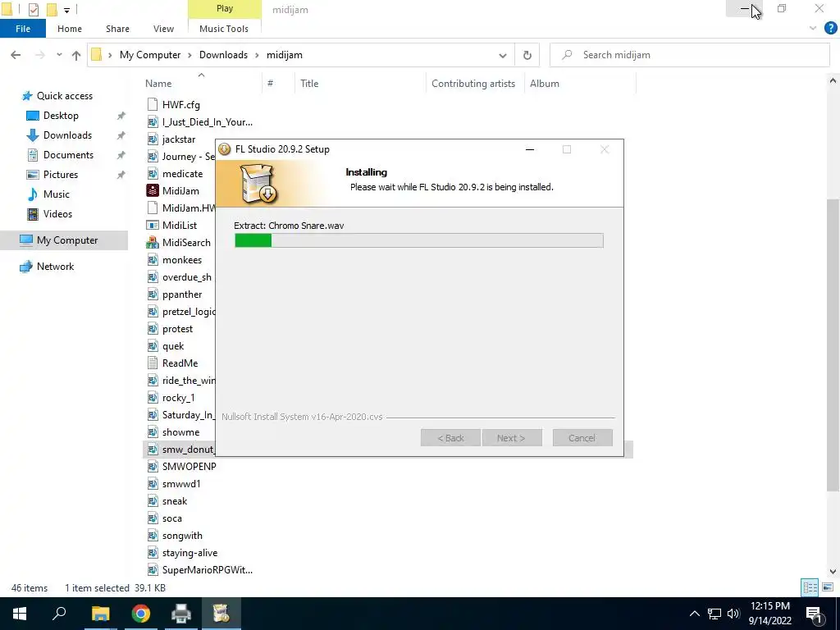The height and width of the screenshot is (630, 840).
Task: Go up one folder level
Action: (x=76, y=55)
